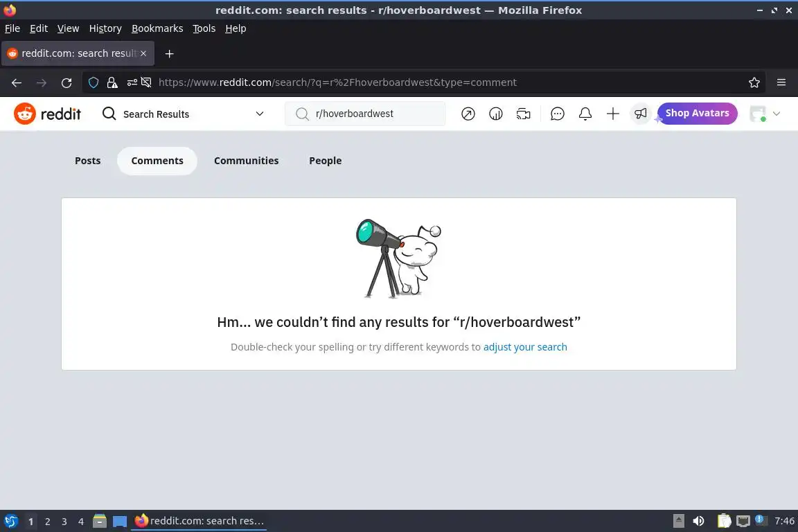
Task: Click the Shop Avatars button
Action: tap(698, 114)
